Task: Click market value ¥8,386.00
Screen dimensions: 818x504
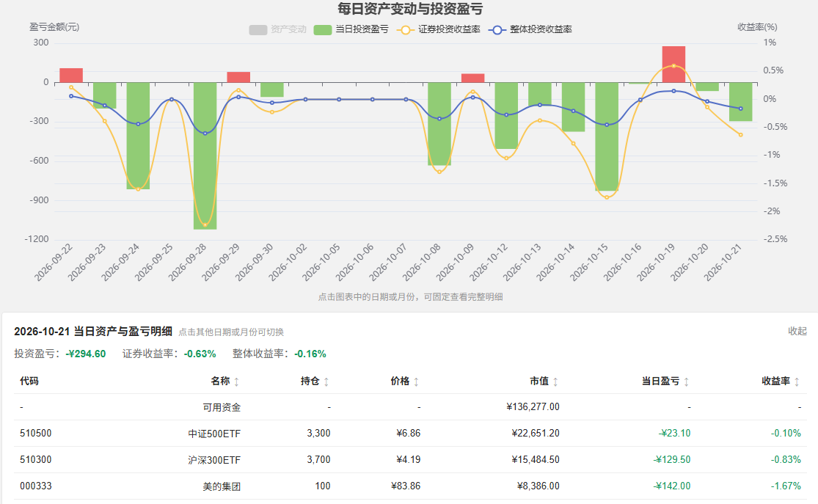Action: coord(538,486)
